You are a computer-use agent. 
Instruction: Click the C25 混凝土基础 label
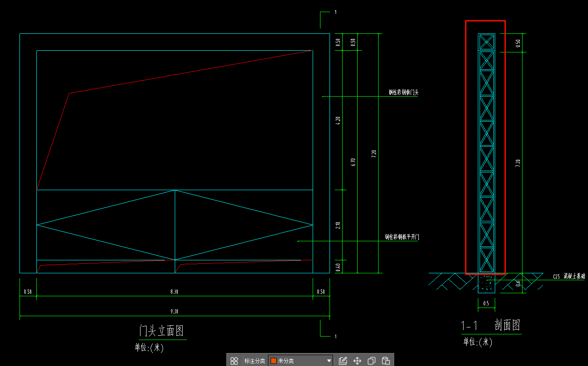coord(569,276)
